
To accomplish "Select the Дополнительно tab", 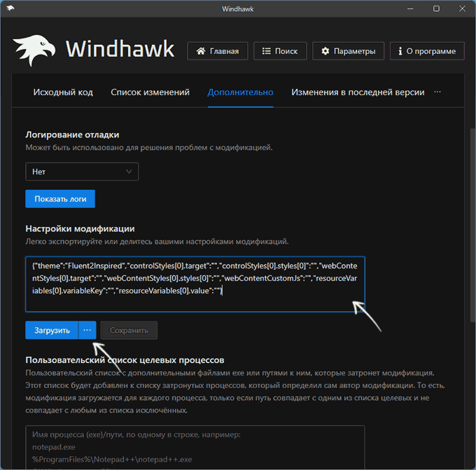I will tap(240, 92).
